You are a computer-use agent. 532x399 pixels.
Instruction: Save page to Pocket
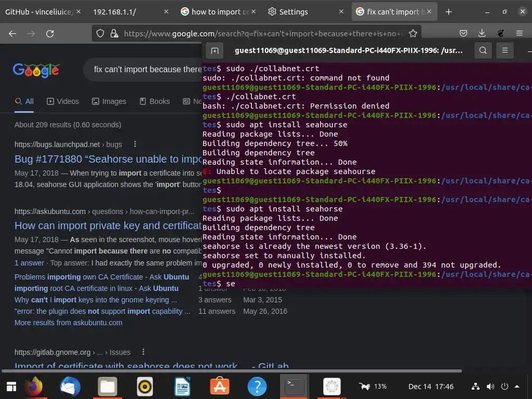463,33
